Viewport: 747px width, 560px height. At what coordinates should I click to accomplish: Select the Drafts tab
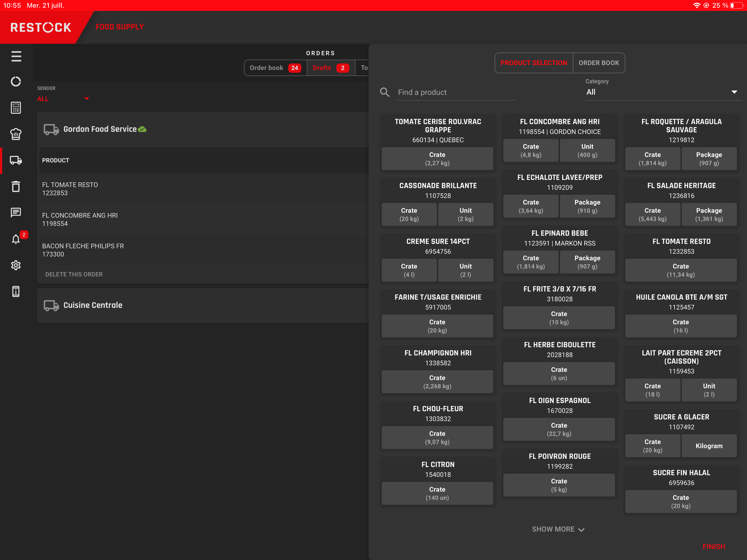coord(331,68)
